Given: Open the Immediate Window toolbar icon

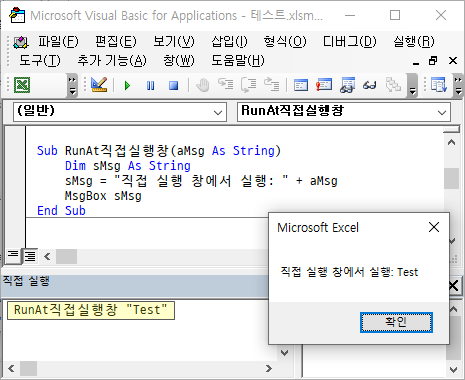Looking at the screenshot, I should pos(324,85).
